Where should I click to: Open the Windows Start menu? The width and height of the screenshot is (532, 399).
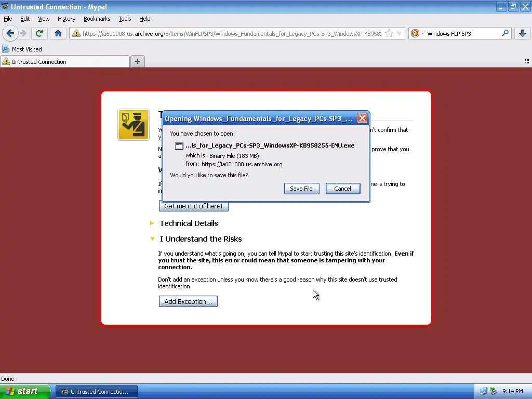tap(24, 391)
